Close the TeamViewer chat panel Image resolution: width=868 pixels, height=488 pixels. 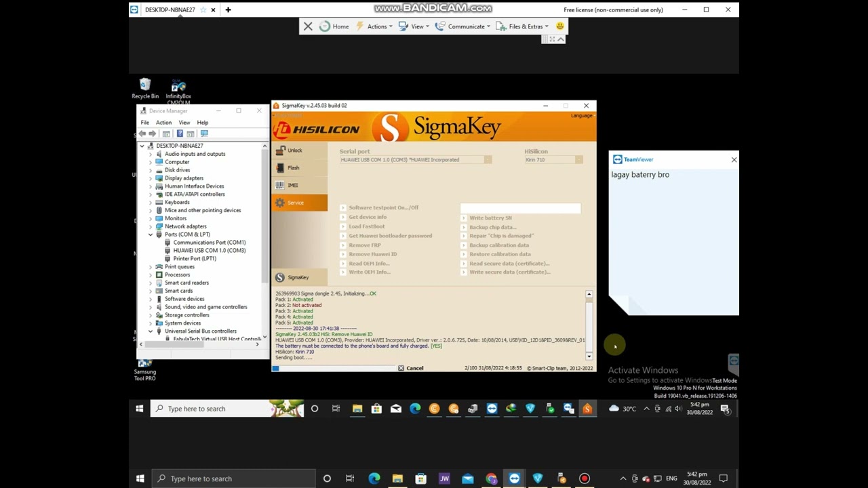(734, 160)
